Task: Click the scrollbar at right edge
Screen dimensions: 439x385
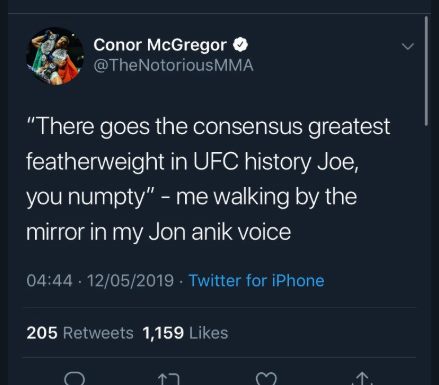Action: (x=426, y=71)
